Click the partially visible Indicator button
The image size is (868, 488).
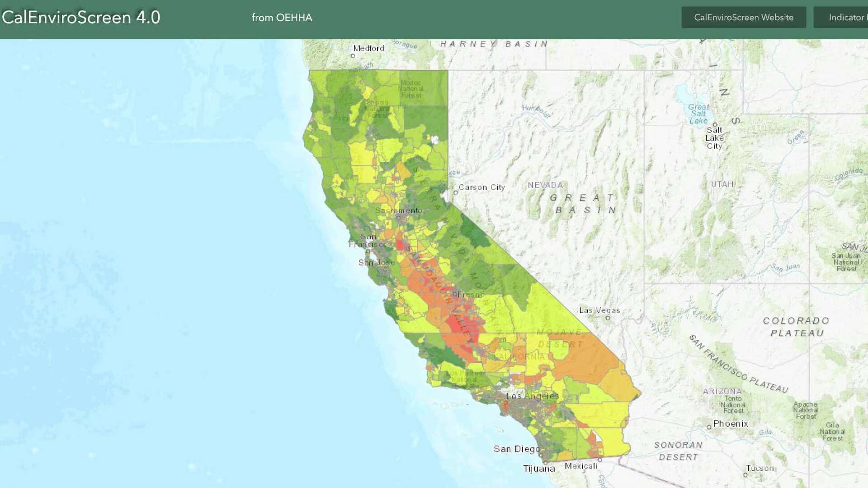[841, 17]
